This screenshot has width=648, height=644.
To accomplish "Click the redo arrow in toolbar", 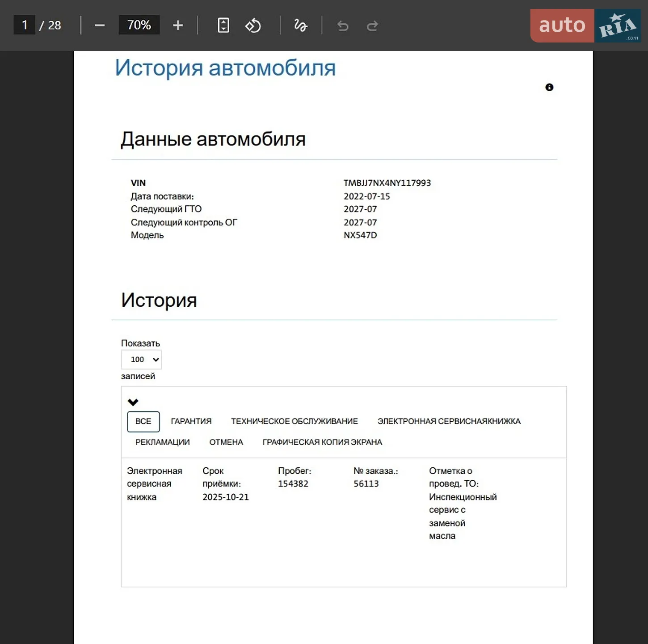I will (372, 26).
